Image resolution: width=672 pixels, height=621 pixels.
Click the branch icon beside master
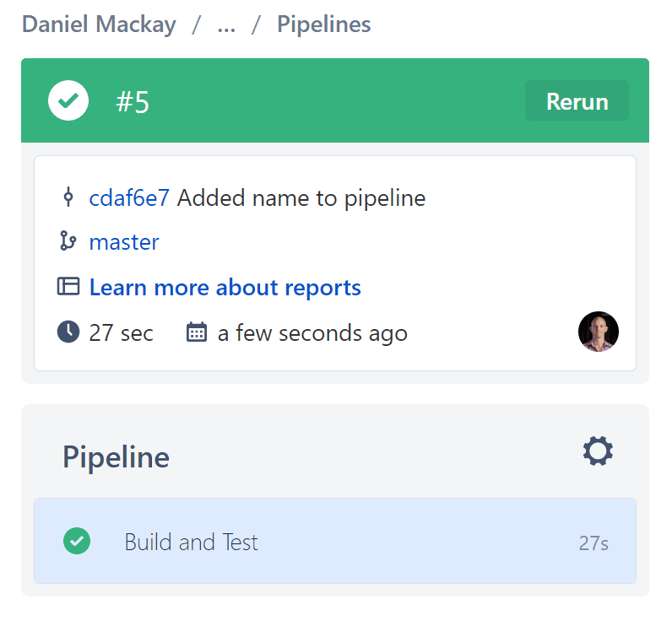[x=68, y=240]
